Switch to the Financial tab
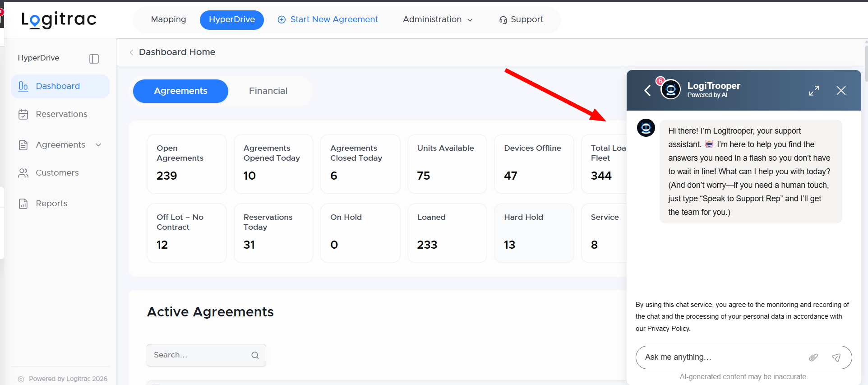Screen dimensions: 868x385 tap(268, 91)
